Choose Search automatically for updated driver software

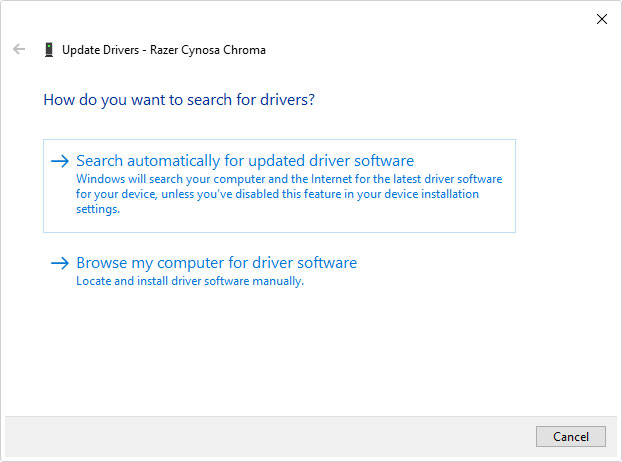[x=279, y=186]
